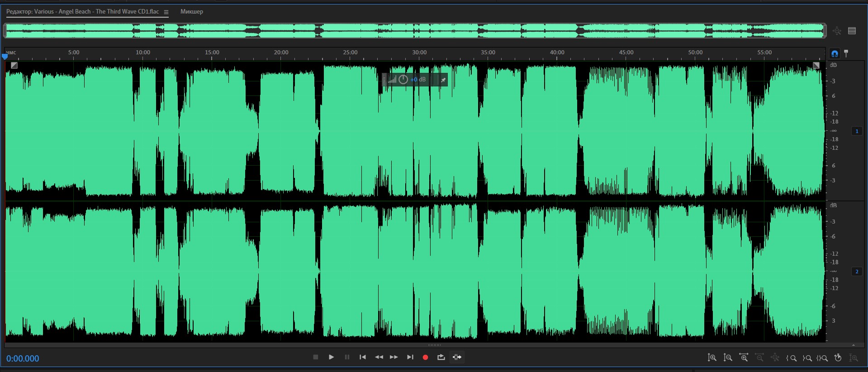Click the rewind button
The height and width of the screenshot is (372, 868).
click(x=379, y=358)
